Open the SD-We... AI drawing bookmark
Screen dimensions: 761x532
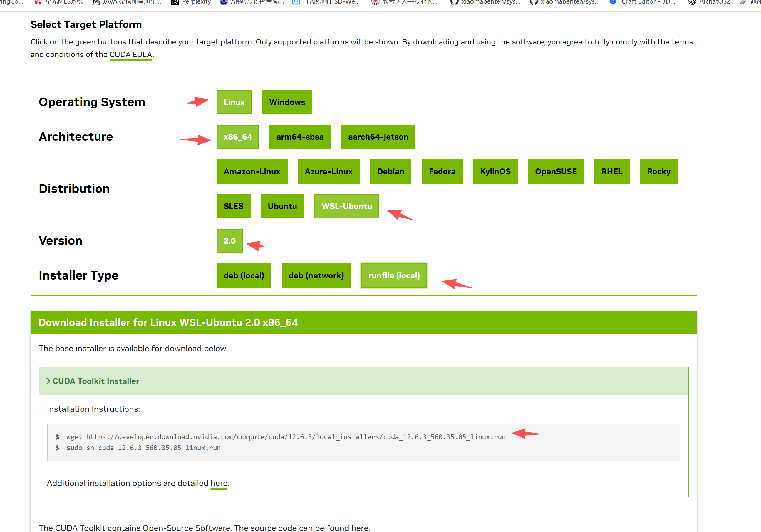point(332,2)
